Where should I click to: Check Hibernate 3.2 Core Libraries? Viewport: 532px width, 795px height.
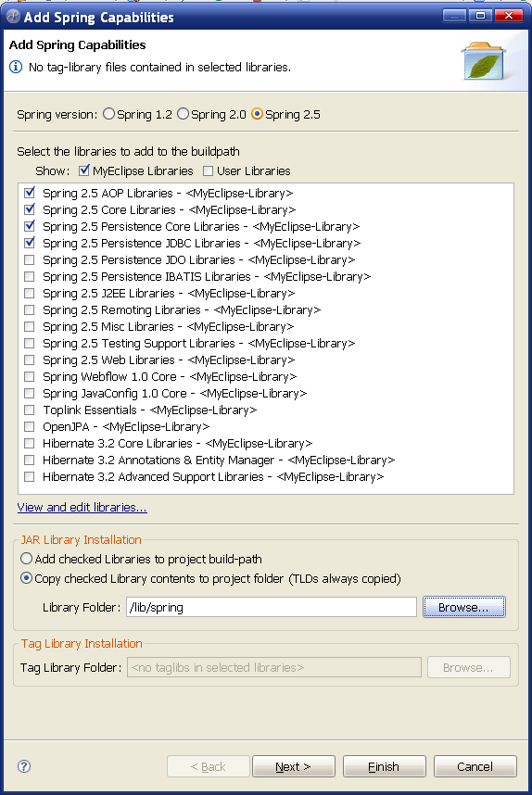[30, 443]
